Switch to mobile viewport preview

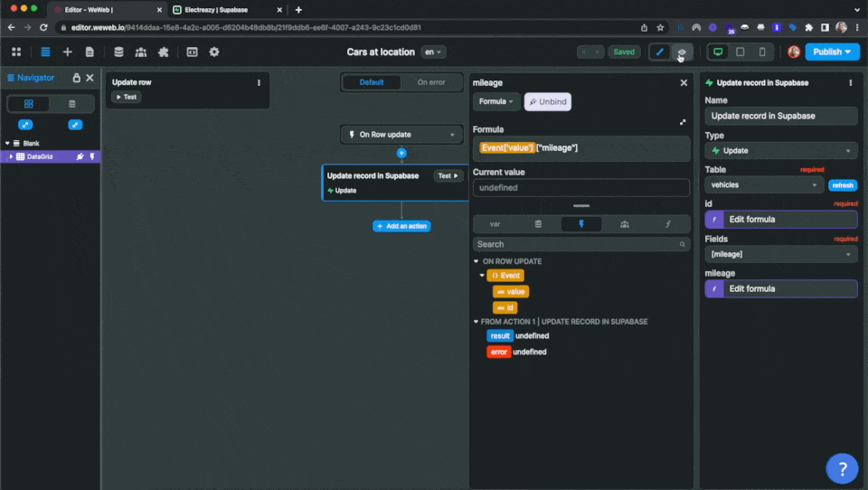[x=762, y=52]
